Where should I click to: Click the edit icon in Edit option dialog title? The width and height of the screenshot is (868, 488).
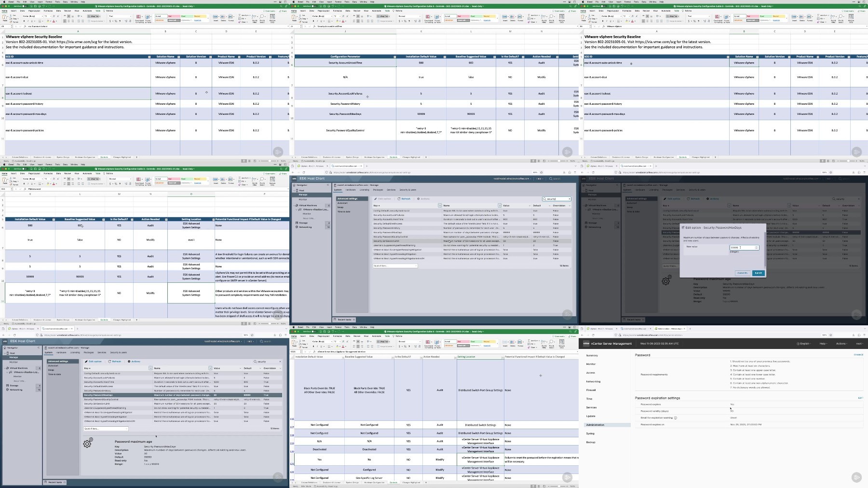point(683,227)
